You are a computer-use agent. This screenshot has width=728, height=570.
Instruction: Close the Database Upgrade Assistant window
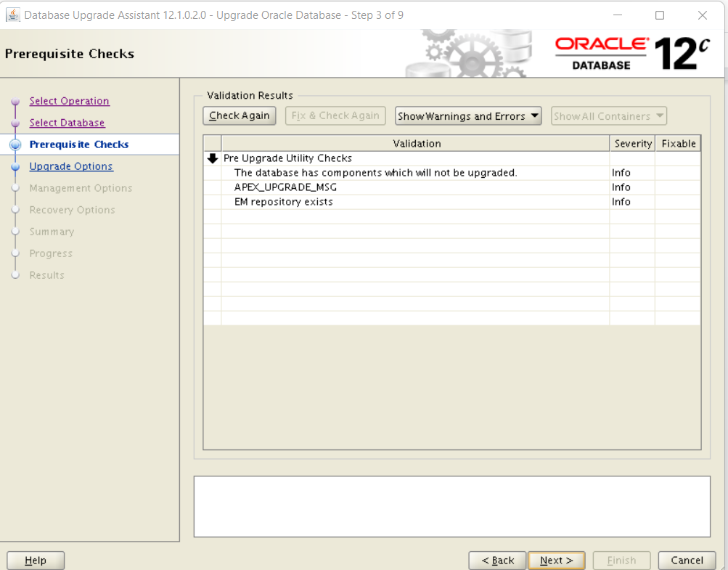tap(703, 15)
